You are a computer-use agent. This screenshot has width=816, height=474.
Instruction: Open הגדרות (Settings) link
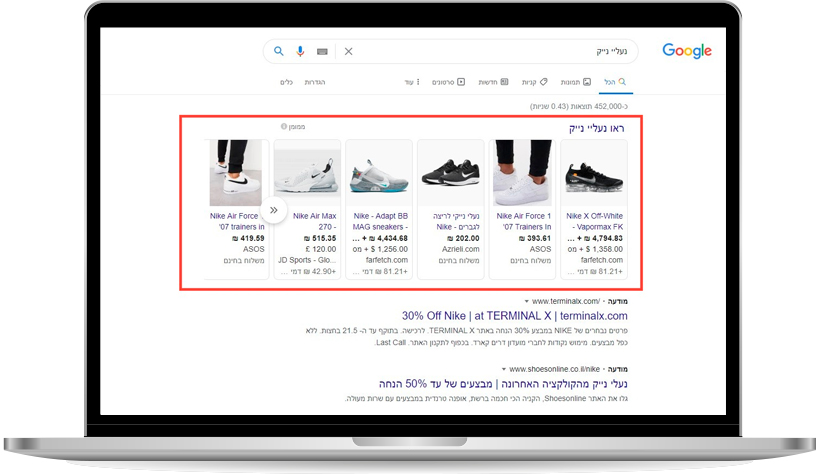tap(315, 82)
